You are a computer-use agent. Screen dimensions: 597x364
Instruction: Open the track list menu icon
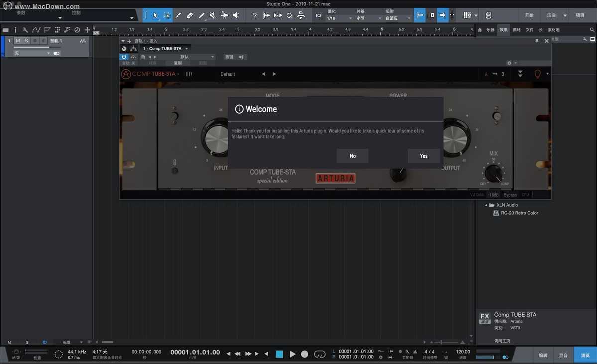[5, 30]
